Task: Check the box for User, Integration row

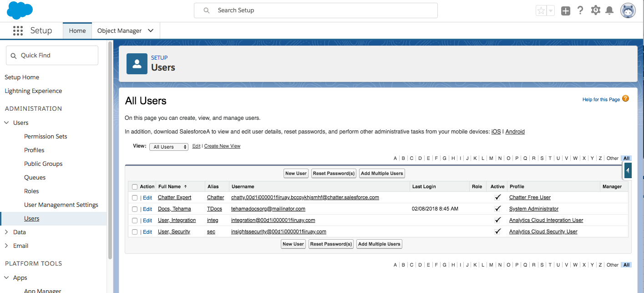Action: [x=135, y=221]
